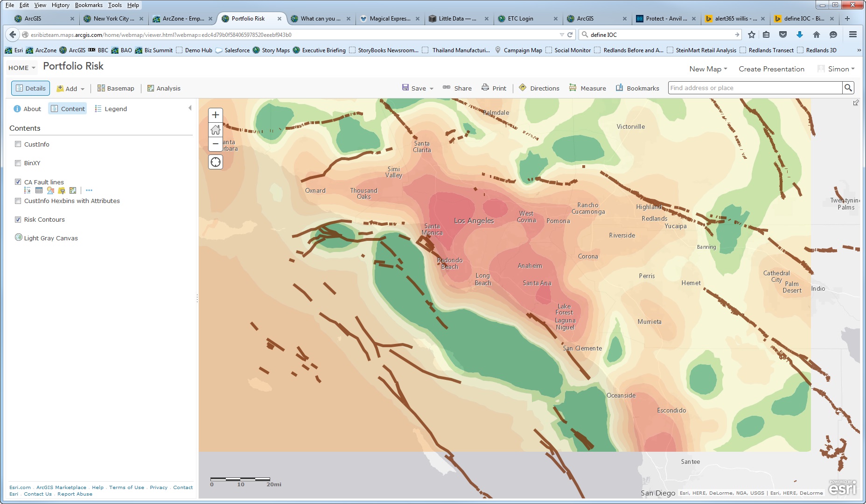Return map to default home extent
Image resolution: width=866 pixels, height=504 pixels.
[x=215, y=129]
